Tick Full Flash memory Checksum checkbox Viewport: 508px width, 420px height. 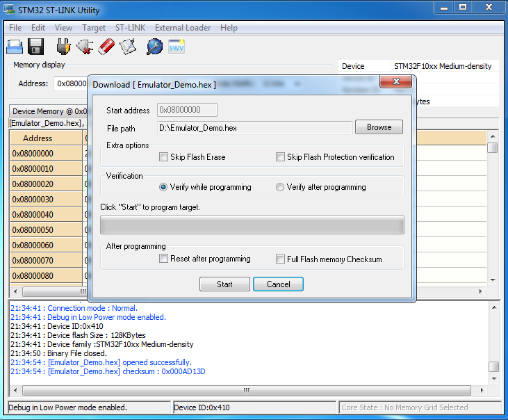pyautogui.click(x=281, y=259)
